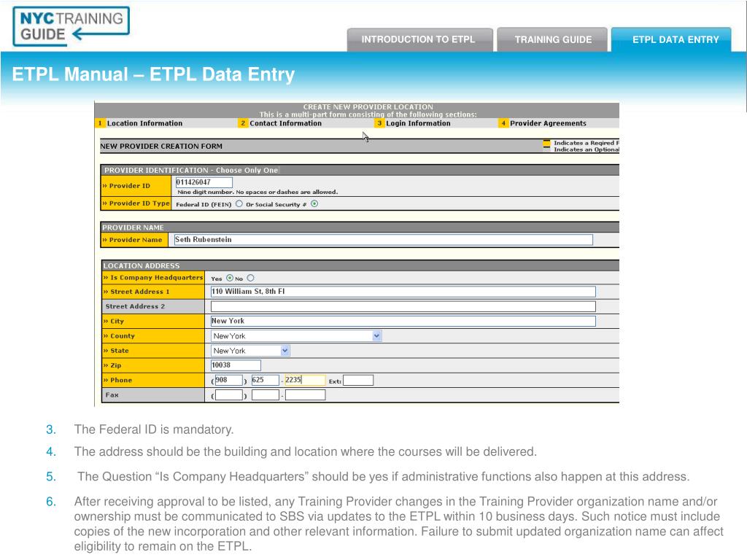Screen dimensions: 747x560
Task: Click the NEW PROVIDER CREATION FORM heading
Action: (x=161, y=146)
